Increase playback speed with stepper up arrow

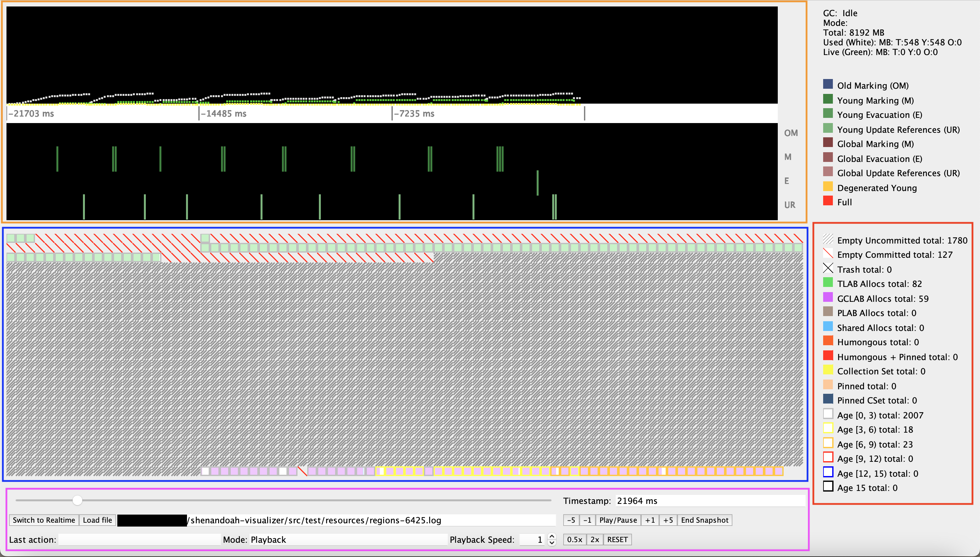click(x=552, y=536)
